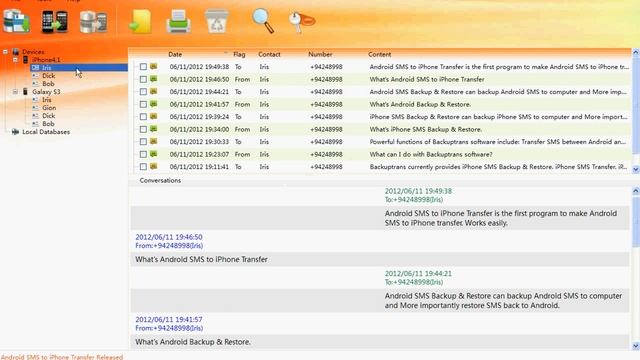Check the 06/11/2012 19:41:57 message checkbox
The width and height of the screenshot is (640, 360).
coord(143,104)
